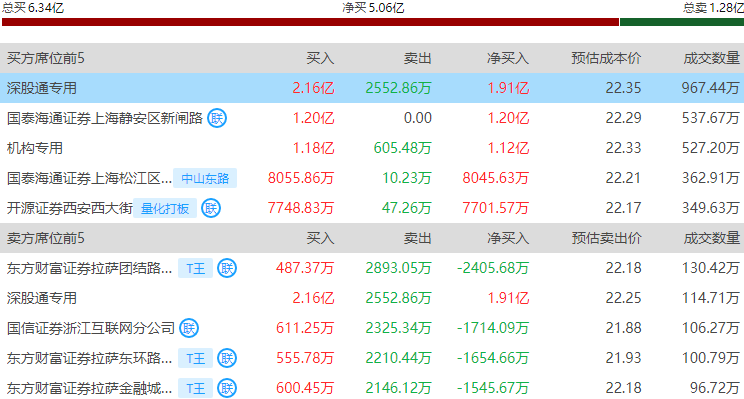This screenshot has height=399, width=744.
Task: Click the 7701.57万 net buy value
Action: pyautogui.click(x=496, y=208)
